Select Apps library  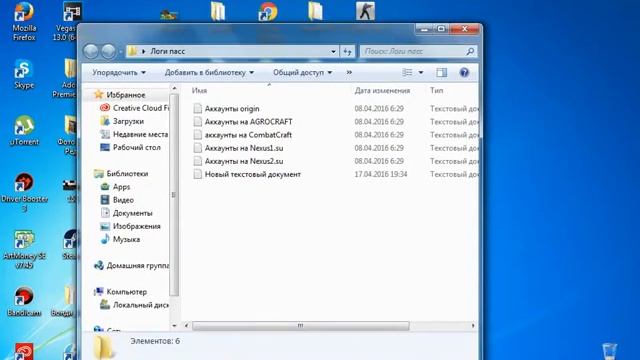tap(121, 187)
